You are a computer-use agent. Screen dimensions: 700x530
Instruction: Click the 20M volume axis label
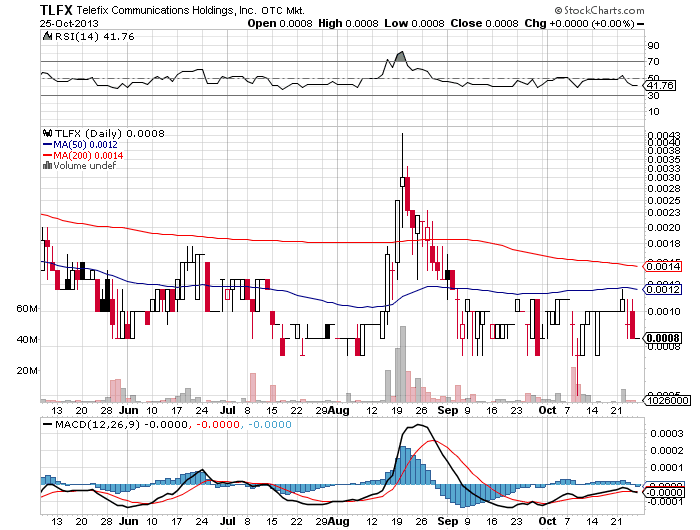(27, 371)
